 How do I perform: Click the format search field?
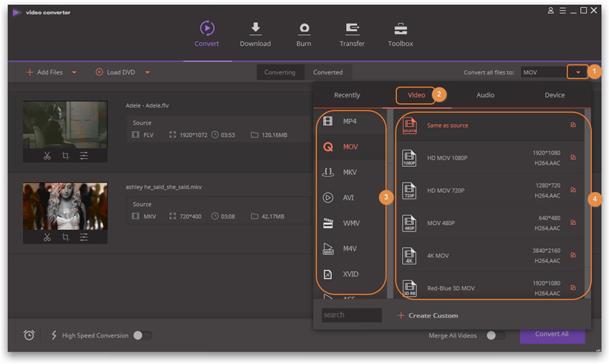(352, 315)
